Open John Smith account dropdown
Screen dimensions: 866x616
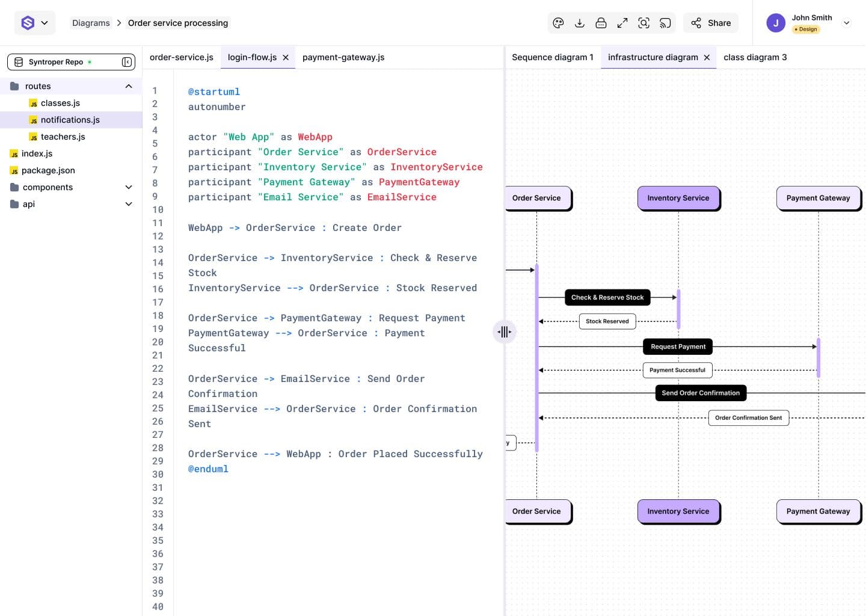pos(846,23)
